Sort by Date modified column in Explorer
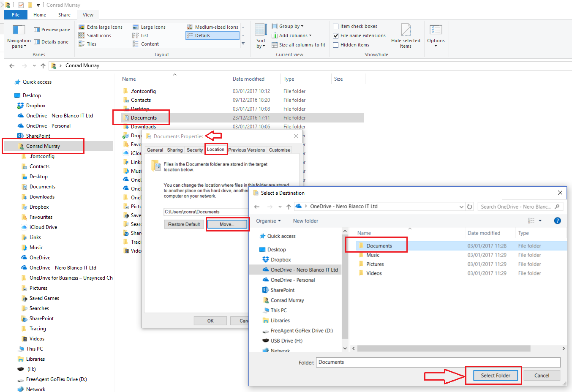This screenshot has height=392, width=572. (x=248, y=79)
